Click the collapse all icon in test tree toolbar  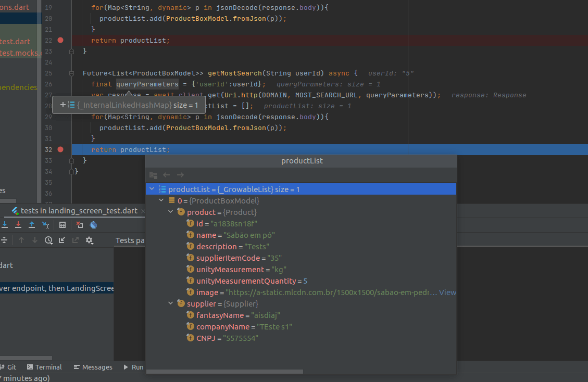pos(4,240)
